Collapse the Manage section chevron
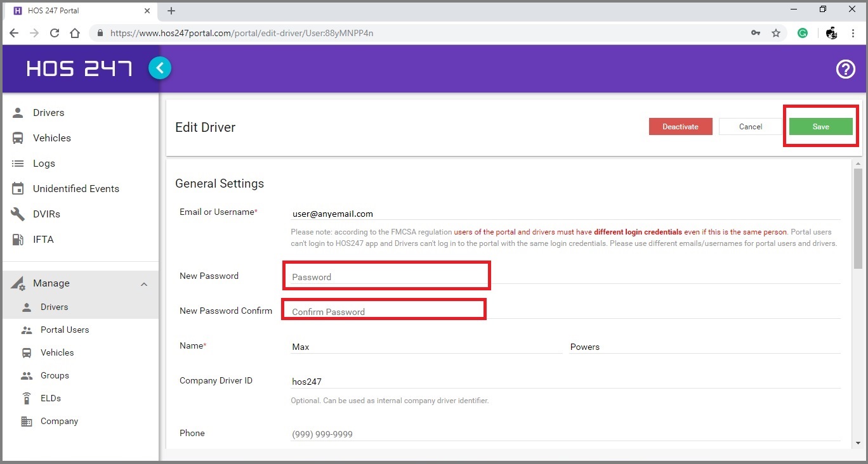Image resolution: width=868 pixels, height=464 pixels. tap(144, 284)
